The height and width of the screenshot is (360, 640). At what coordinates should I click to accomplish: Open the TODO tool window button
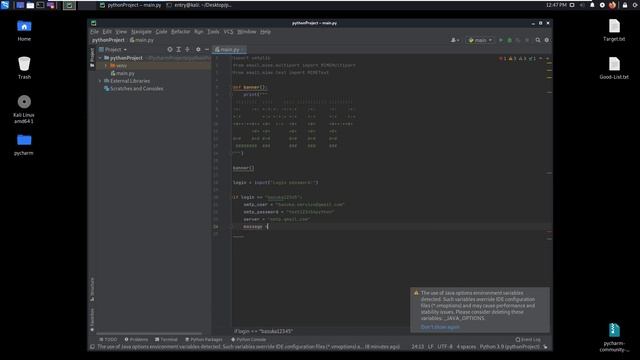pos(108,340)
